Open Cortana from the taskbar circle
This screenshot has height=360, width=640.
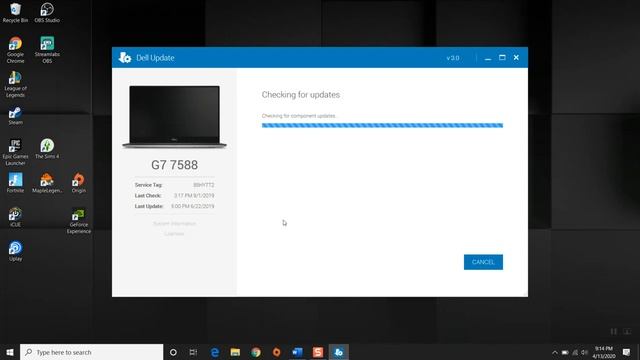pyautogui.click(x=173, y=352)
